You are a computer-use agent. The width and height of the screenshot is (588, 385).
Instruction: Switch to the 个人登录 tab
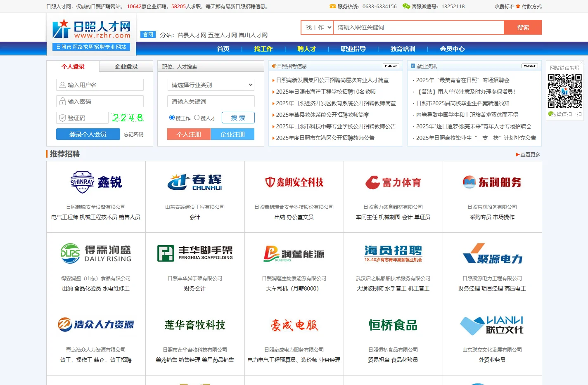[73, 66]
